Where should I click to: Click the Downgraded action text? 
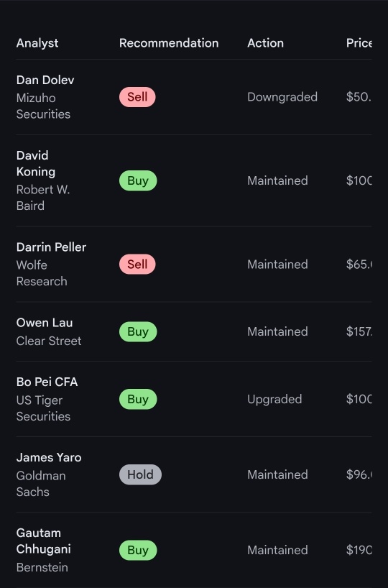coord(282,97)
